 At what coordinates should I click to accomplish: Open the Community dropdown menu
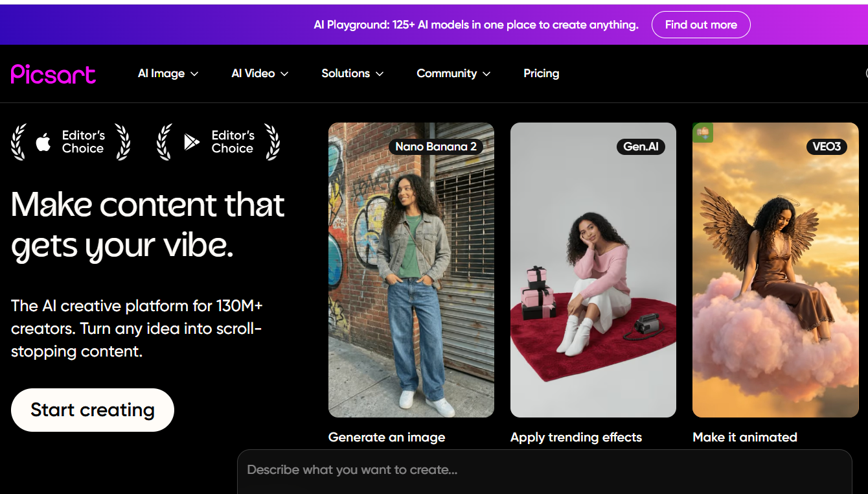coord(453,74)
